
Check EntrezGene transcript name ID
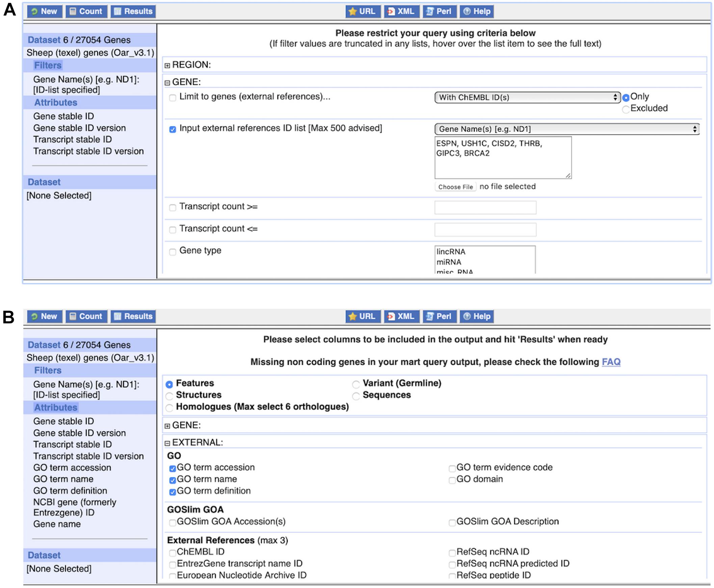[173, 565]
